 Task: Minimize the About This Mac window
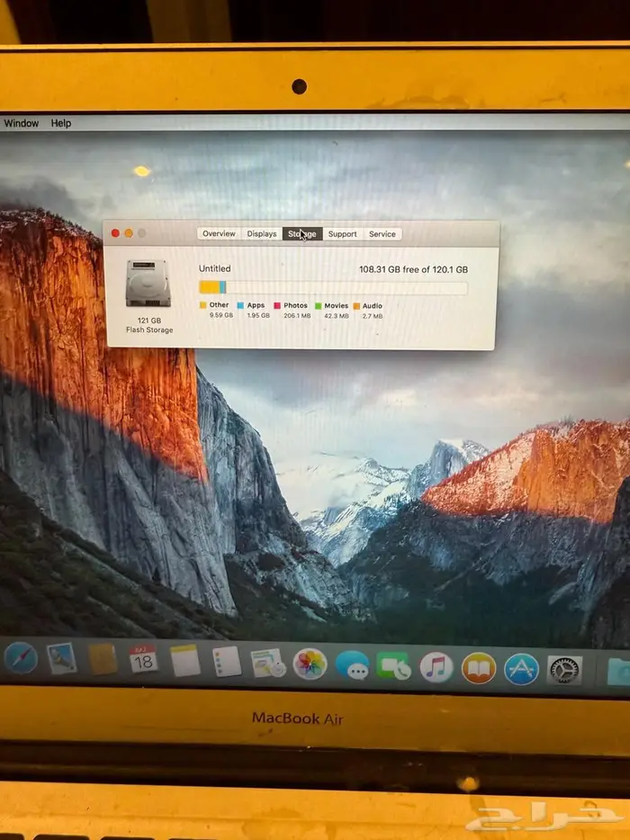click(129, 233)
